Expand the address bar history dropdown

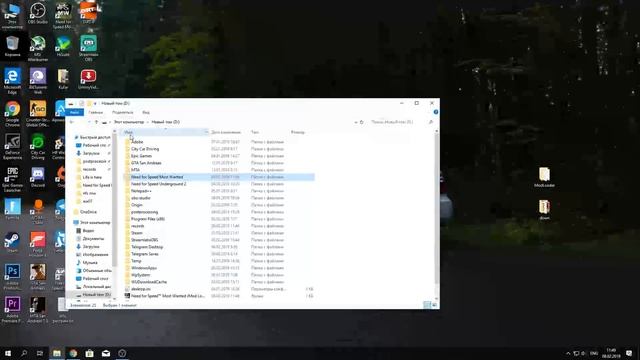[356, 122]
